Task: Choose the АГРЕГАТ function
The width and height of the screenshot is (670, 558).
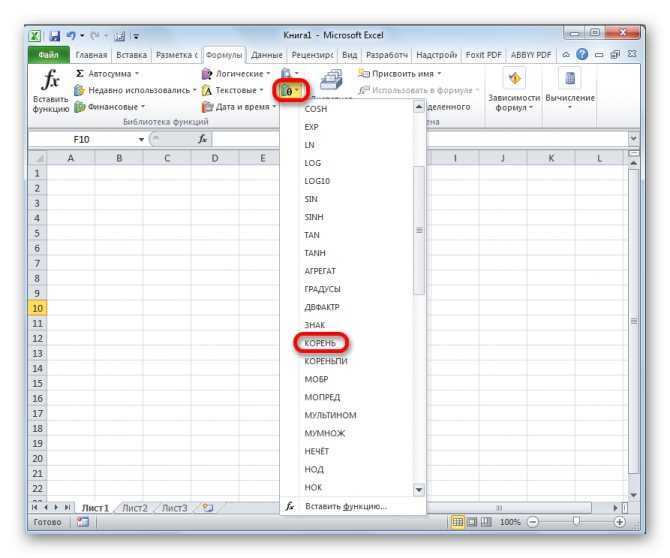Action: (320, 271)
